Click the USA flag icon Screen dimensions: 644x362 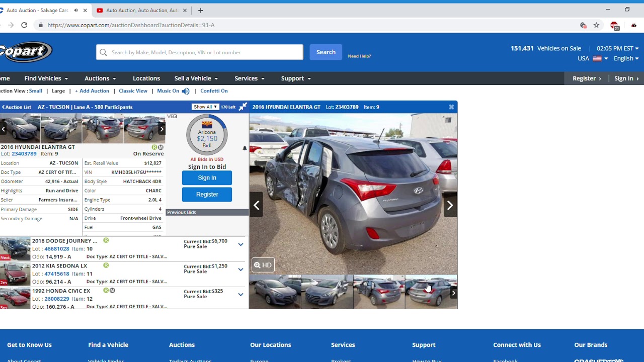click(597, 59)
